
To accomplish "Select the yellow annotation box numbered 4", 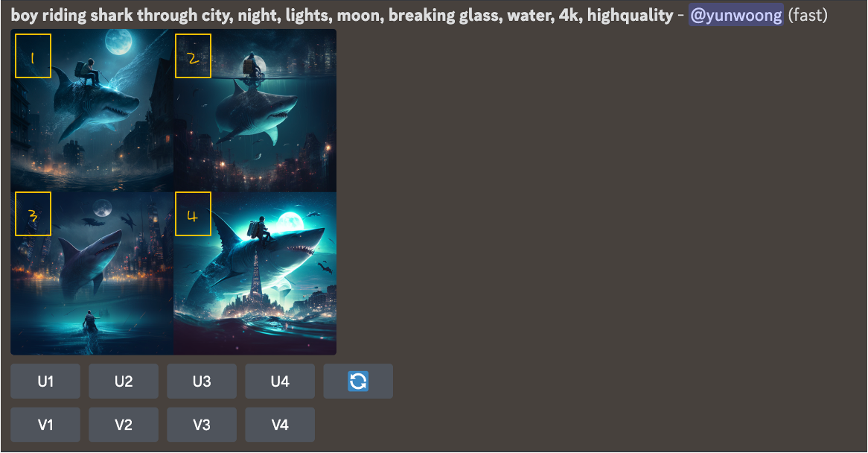I will [x=194, y=214].
